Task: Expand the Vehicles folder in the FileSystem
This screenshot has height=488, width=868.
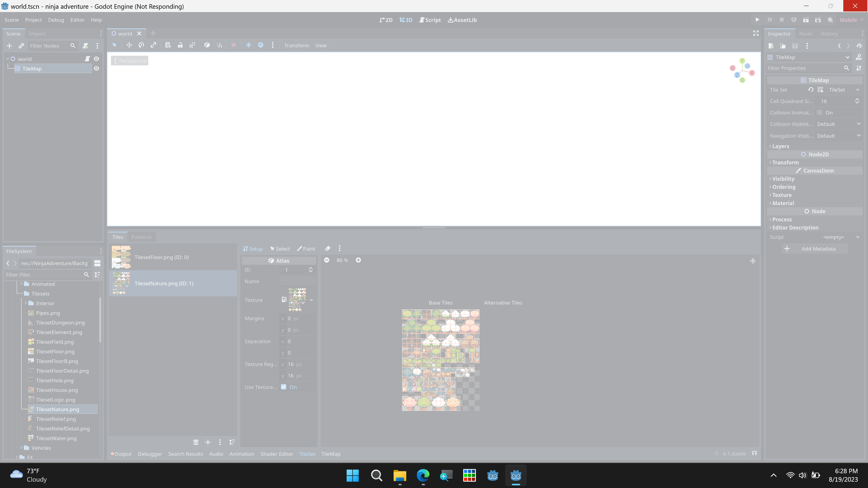Action: point(22,448)
